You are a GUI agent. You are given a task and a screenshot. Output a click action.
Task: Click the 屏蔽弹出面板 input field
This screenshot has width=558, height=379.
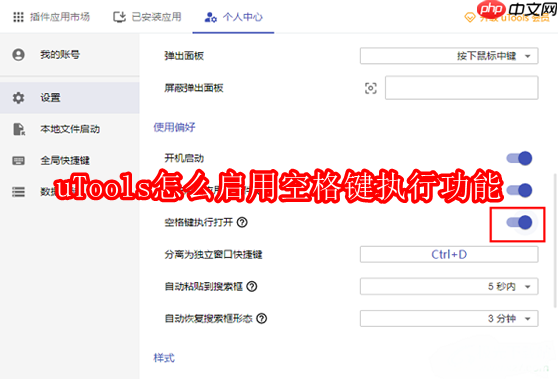pos(462,88)
